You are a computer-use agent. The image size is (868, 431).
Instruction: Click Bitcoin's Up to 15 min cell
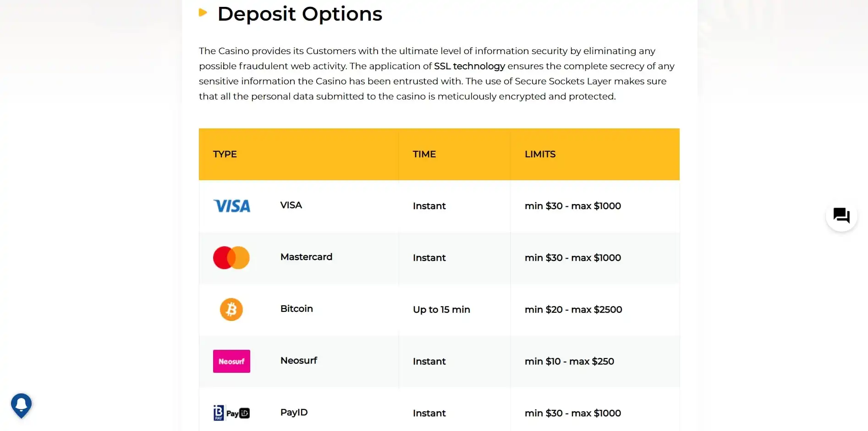(441, 310)
